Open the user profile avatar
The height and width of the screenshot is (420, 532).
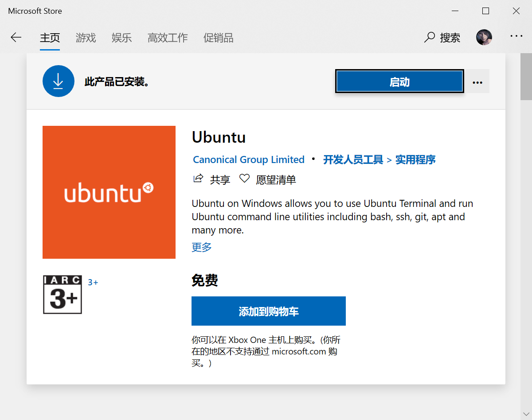click(x=484, y=37)
